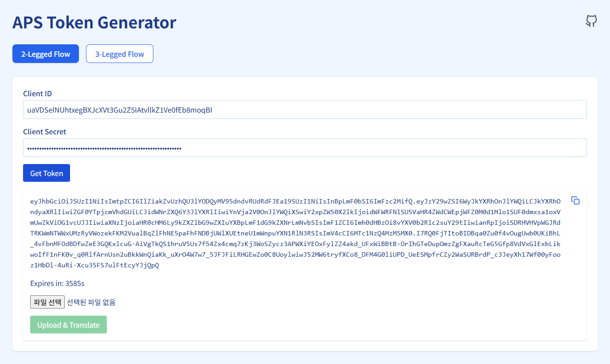This screenshot has height=364, width=610.
Task: Open the GitHub repository icon
Action: [x=591, y=21]
